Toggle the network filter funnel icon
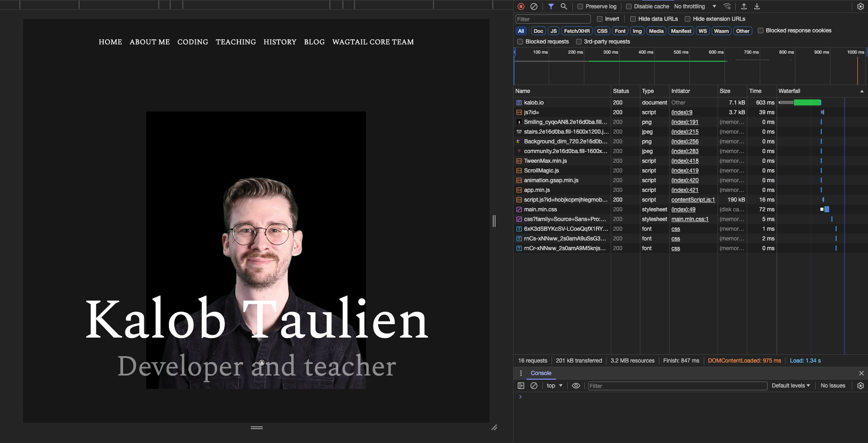 click(551, 6)
